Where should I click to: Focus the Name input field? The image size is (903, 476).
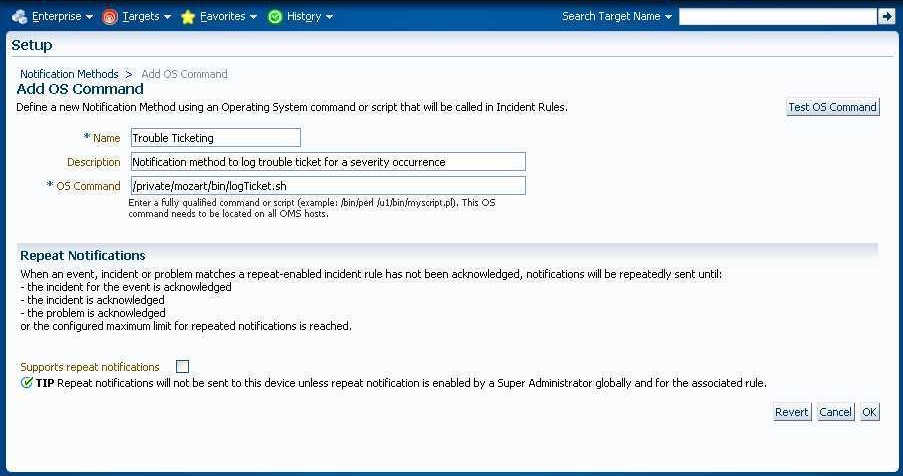tap(216, 138)
